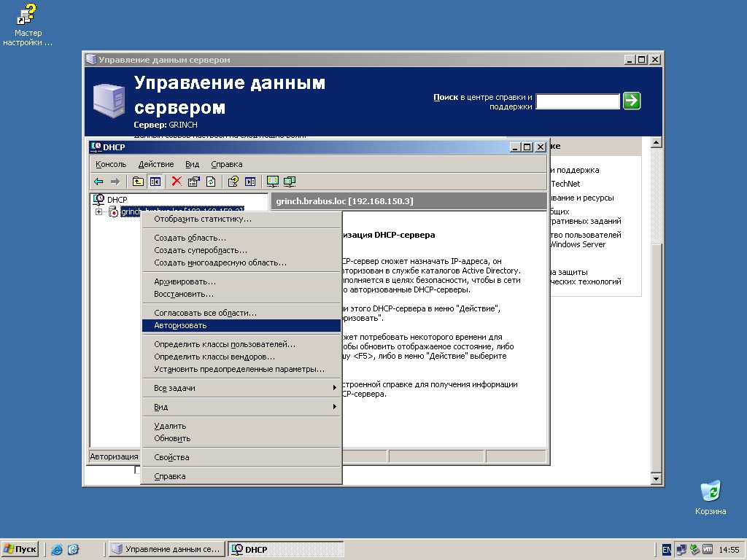Open the Действие menu
The height and width of the screenshot is (560, 747).
coord(156,164)
